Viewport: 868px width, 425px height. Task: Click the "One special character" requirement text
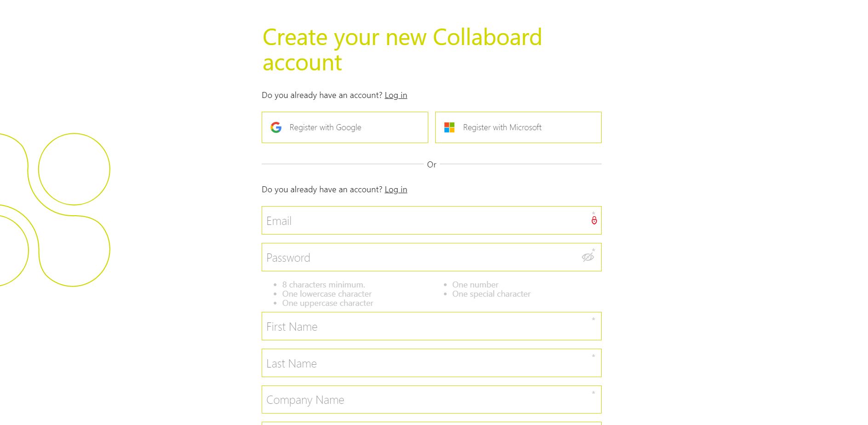click(x=491, y=293)
